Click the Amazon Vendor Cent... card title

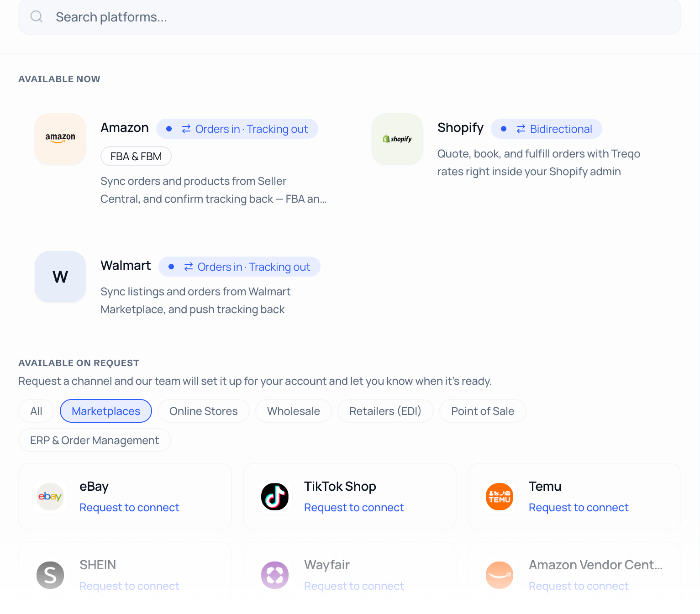point(595,565)
